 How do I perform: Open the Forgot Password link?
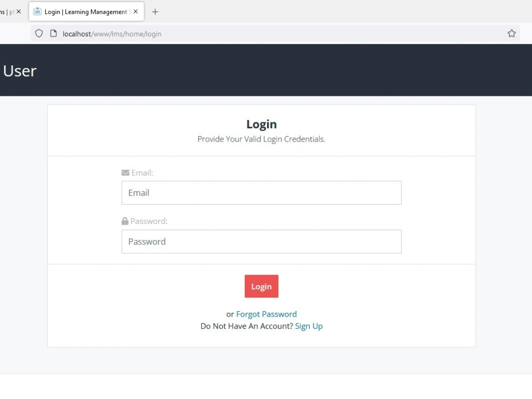tap(267, 314)
